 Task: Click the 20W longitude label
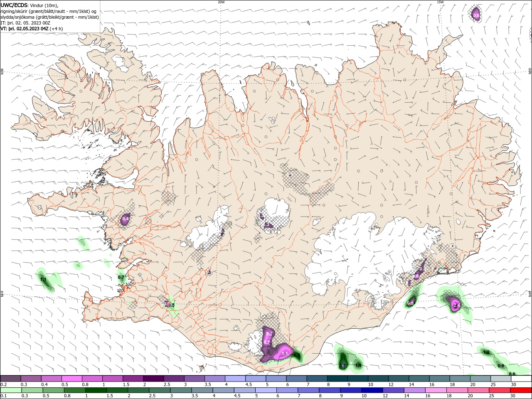click(221, 2)
